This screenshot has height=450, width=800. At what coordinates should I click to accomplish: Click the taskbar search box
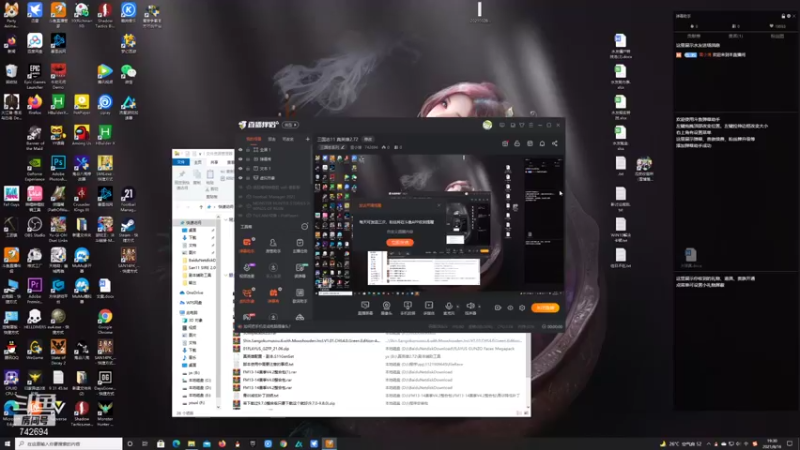click(x=69, y=444)
